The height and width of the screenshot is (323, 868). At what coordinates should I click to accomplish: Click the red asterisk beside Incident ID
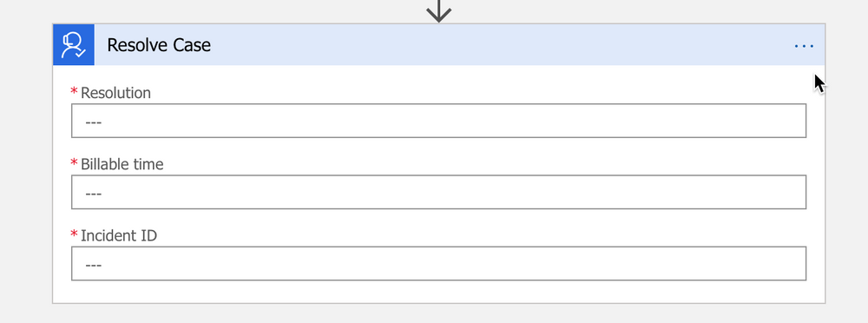coord(74,234)
